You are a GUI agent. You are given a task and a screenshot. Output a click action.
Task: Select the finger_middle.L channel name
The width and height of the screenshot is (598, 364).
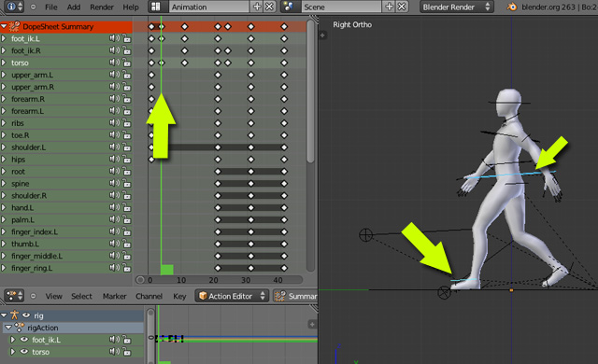(36, 256)
